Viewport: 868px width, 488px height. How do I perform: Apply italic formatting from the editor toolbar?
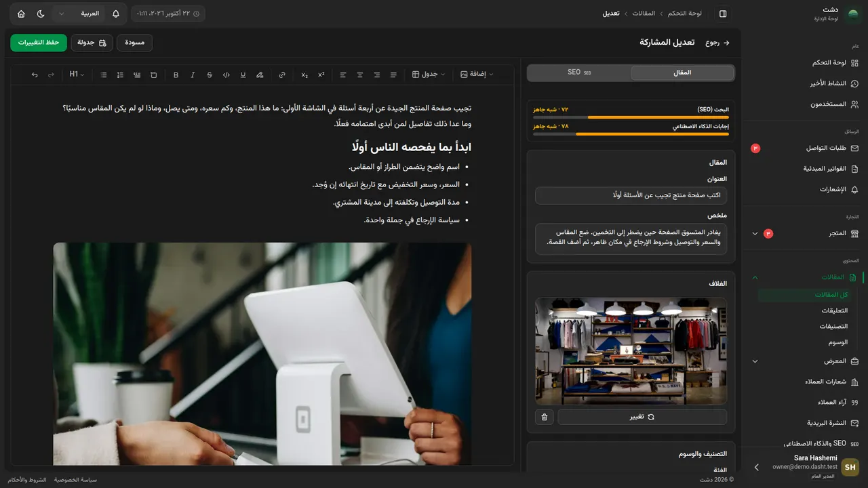click(x=193, y=75)
